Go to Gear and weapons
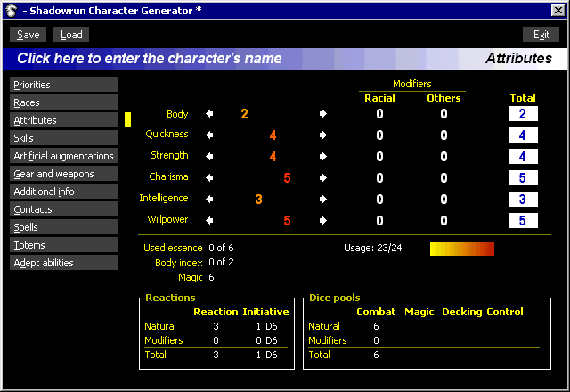The height and width of the screenshot is (392, 570). [63, 174]
